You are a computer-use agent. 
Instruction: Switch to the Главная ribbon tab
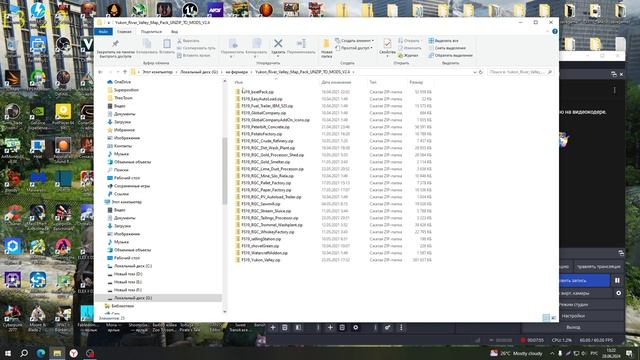click(x=124, y=31)
